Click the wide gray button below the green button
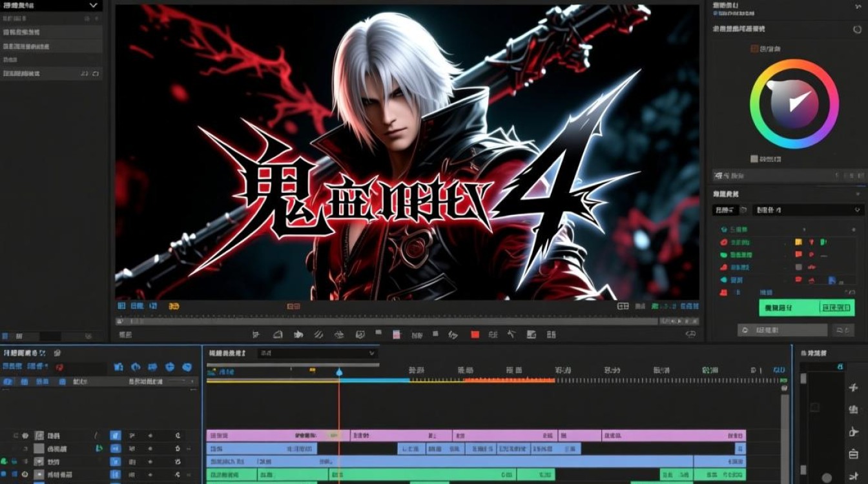The width and height of the screenshot is (868, 484). (782, 330)
